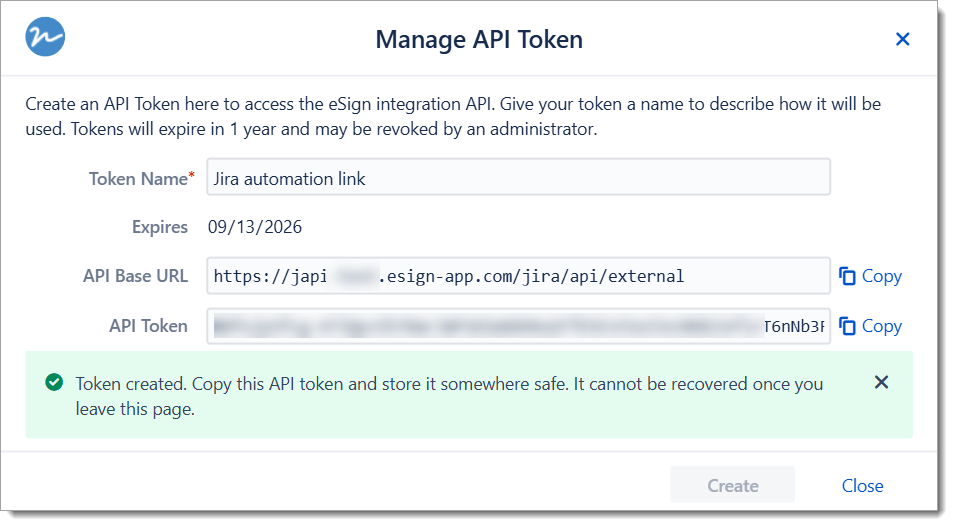The height and width of the screenshot is (526, 953).
Task: Click the green success checkmark icon
Action: pyautogui.click(x=54, y=383)
